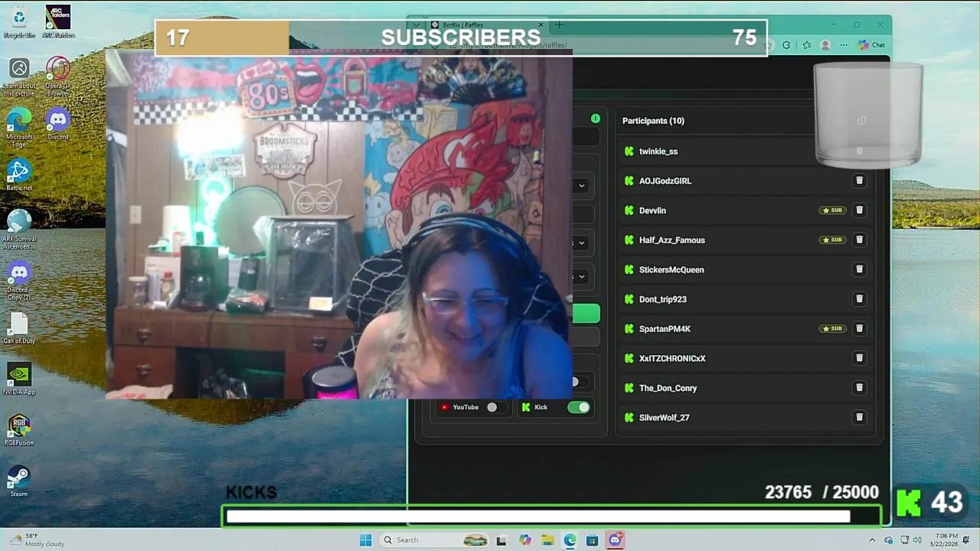
Task: Click the Edge icon in the taskbar
Action: (570, 540)
